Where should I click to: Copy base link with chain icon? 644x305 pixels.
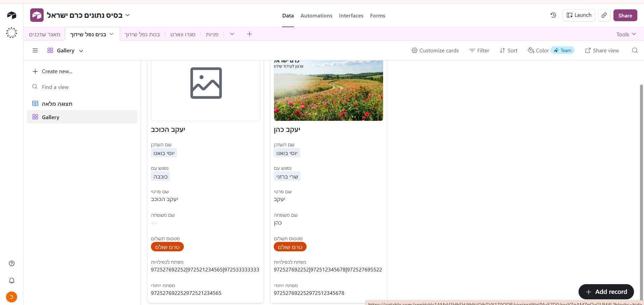pos(604,15)
